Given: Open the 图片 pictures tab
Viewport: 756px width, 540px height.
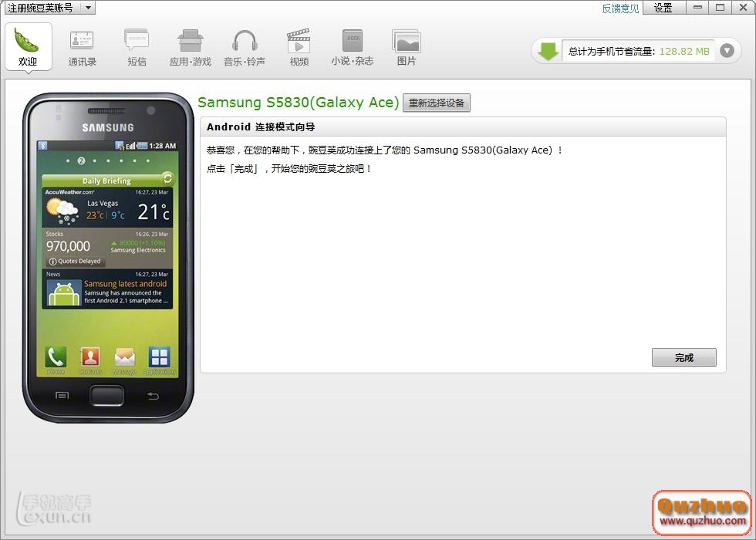Looking at the screenshot, I should (407, 48).
